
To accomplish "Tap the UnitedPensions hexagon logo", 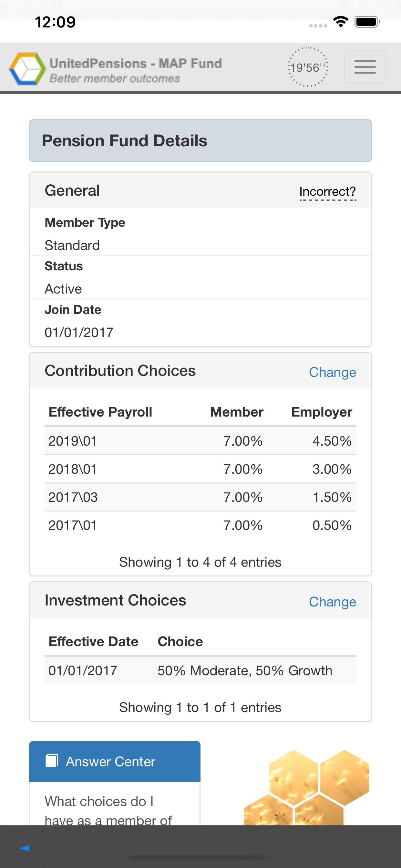I will (x=27, y=68).
